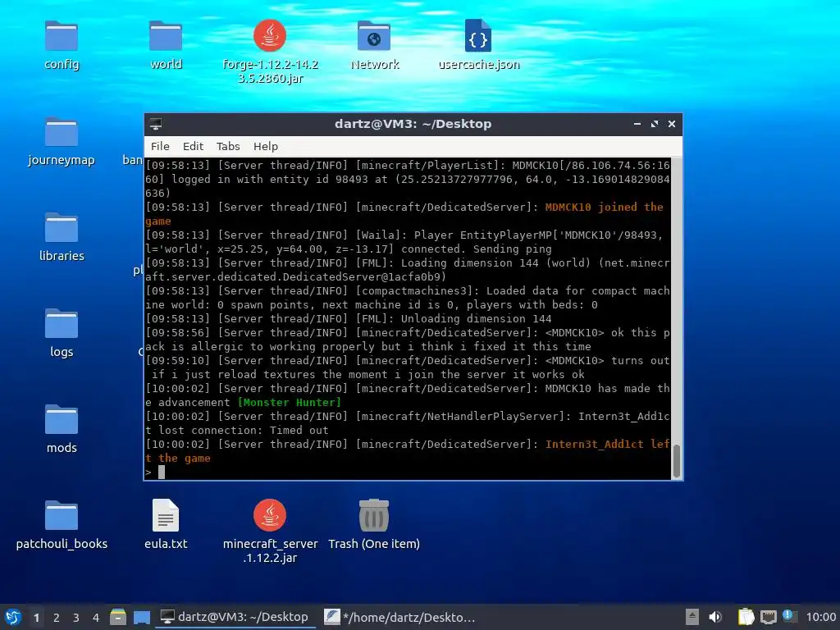840x630 pixels.
Task: Open the config folder on the desktop
Action: point(61,36)
